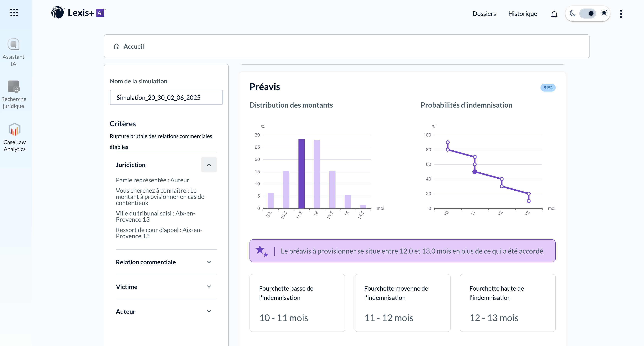Viewport: 644px width, 346px height.
Task: Open the Assistant IA sidebar icon
Action: coord(13,45)
